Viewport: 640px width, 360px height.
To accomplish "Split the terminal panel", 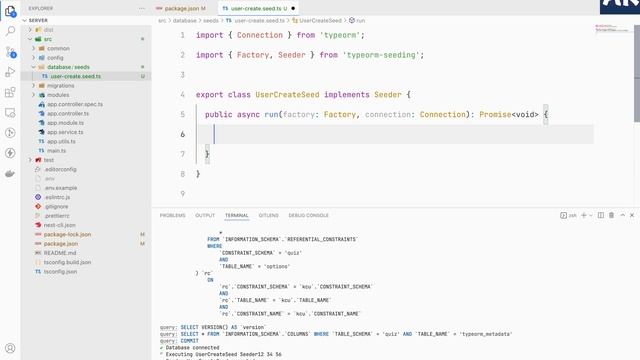I will point(601,215).
